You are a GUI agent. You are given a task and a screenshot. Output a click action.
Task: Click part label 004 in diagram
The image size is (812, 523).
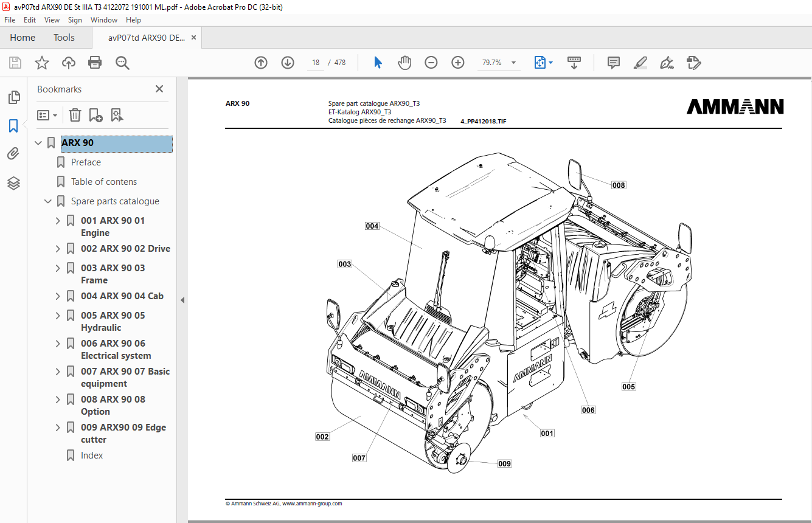372,226
